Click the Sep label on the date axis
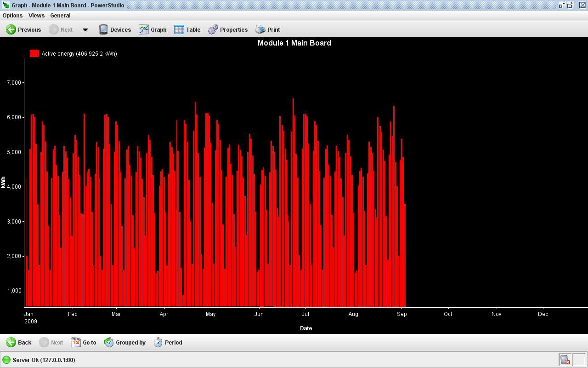588x368 pixels. [x=402, y=314]
